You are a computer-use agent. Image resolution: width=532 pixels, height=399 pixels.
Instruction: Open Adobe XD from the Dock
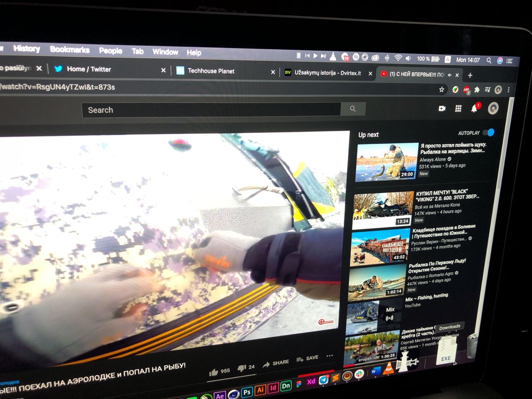(311, 382)
